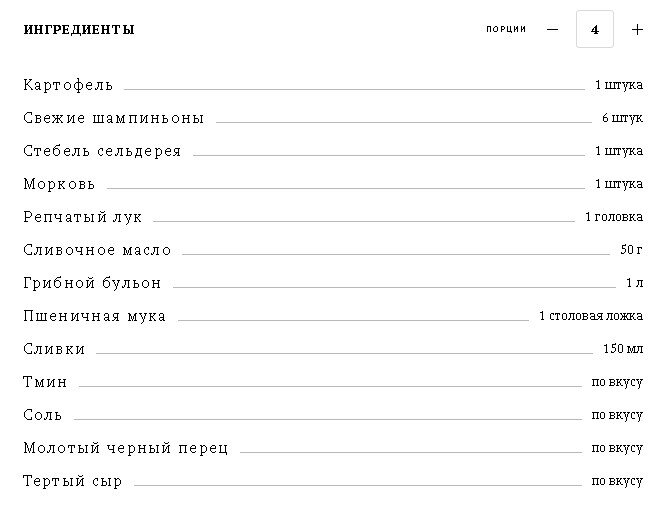Select the Картофель ingredient
This screenshot has width=663, height=514.
tap(68, 85)
